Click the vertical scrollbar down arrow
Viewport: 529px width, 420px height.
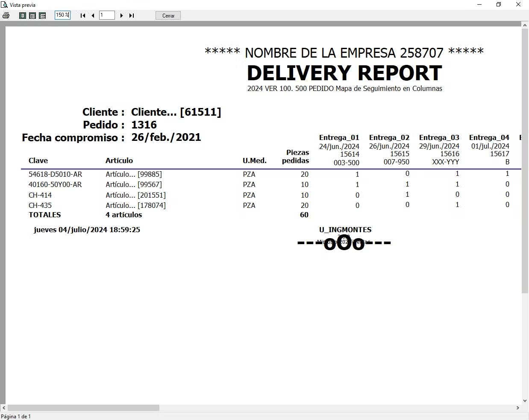point(525,401)
